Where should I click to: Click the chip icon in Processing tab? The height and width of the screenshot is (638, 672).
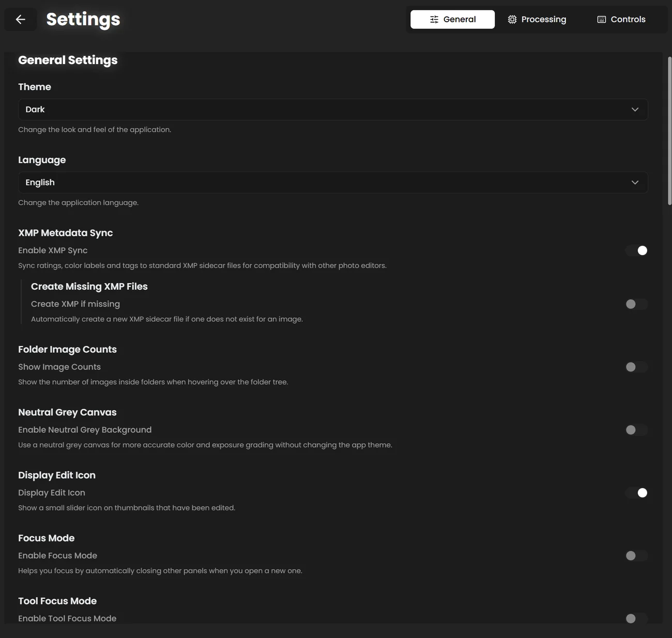click(512, 19)
